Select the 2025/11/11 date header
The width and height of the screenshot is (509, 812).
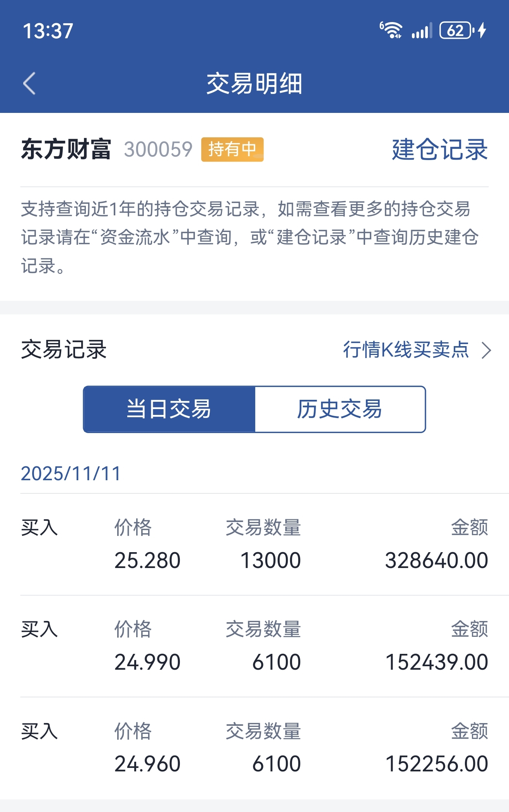tap(71, 474)
